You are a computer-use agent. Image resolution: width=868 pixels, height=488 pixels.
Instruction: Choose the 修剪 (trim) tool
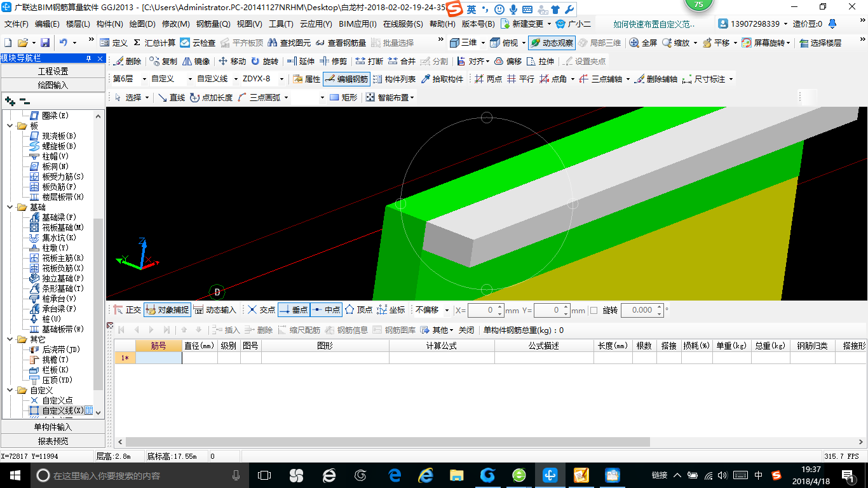334,62
